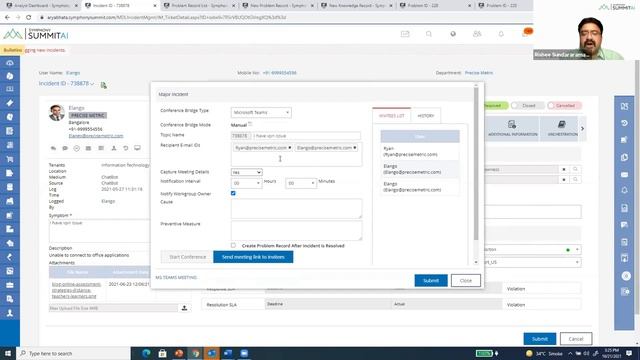
Task: Click the Cancel button at the page bottom
Action: [576, 339]
